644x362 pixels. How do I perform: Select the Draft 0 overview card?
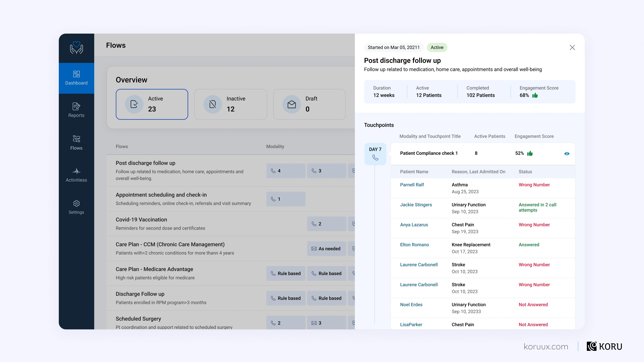click(x=309, y=104)
